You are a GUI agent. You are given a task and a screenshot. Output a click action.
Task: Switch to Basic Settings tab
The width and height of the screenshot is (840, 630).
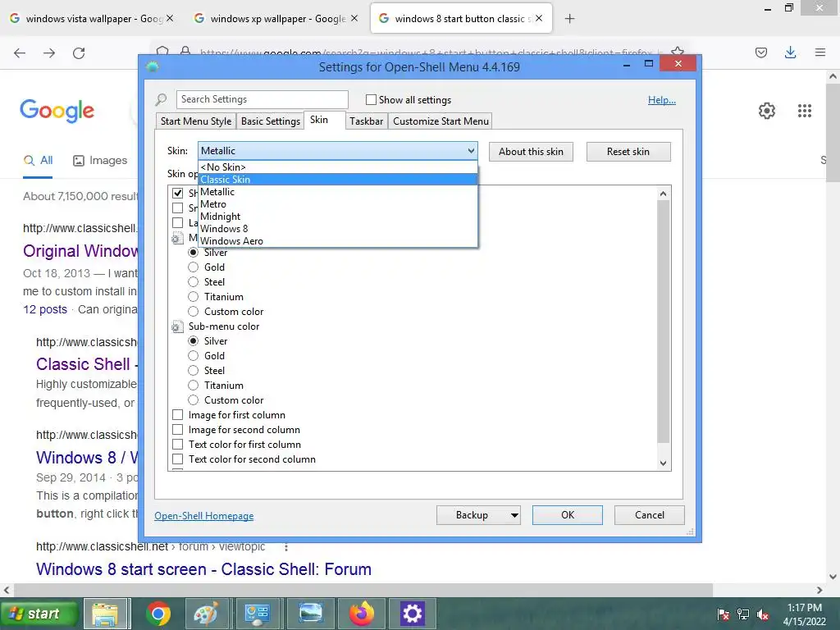(271, 121)
